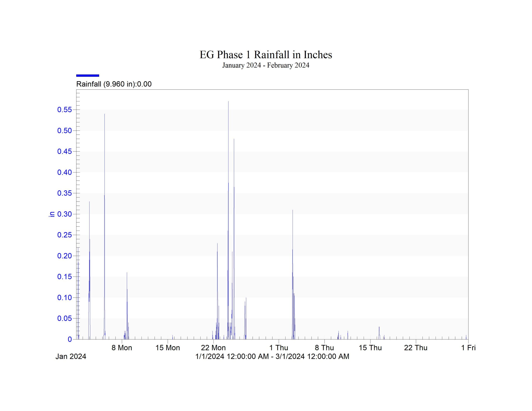This screenshot has width=532, height=411.
Task: Click the date range text '1/1/2024 12:00:00 AM - 3/1/2024 12:00:00 AM'
Action: [x=272, y=356]
